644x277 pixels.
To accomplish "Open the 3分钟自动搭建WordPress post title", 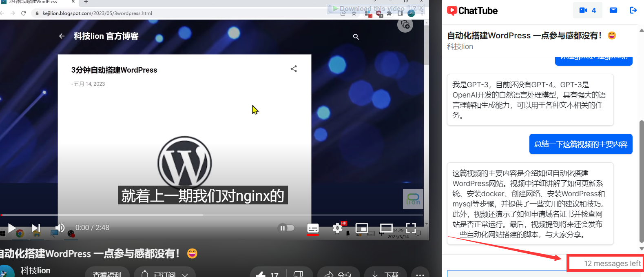I will click(114, 70).
